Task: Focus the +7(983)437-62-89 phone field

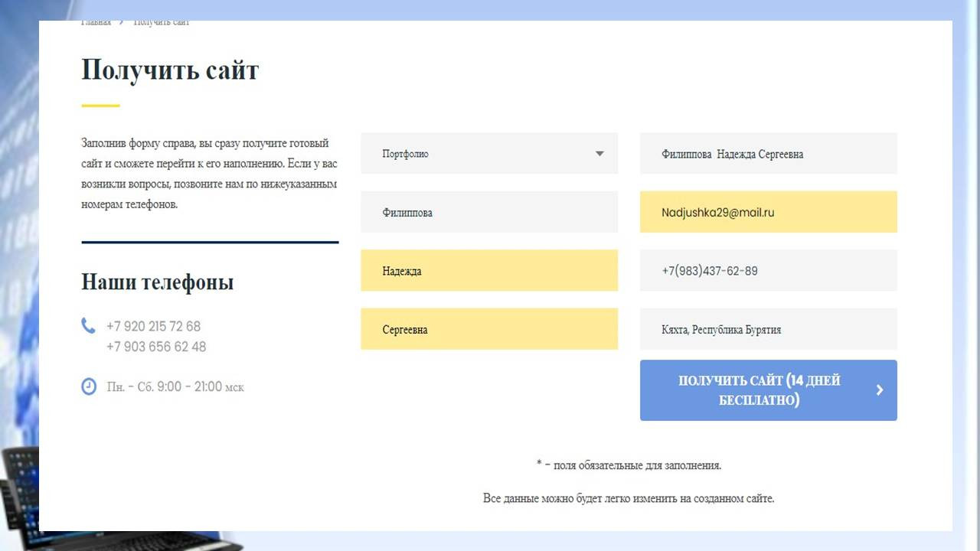Action: (x=768, y=271)
